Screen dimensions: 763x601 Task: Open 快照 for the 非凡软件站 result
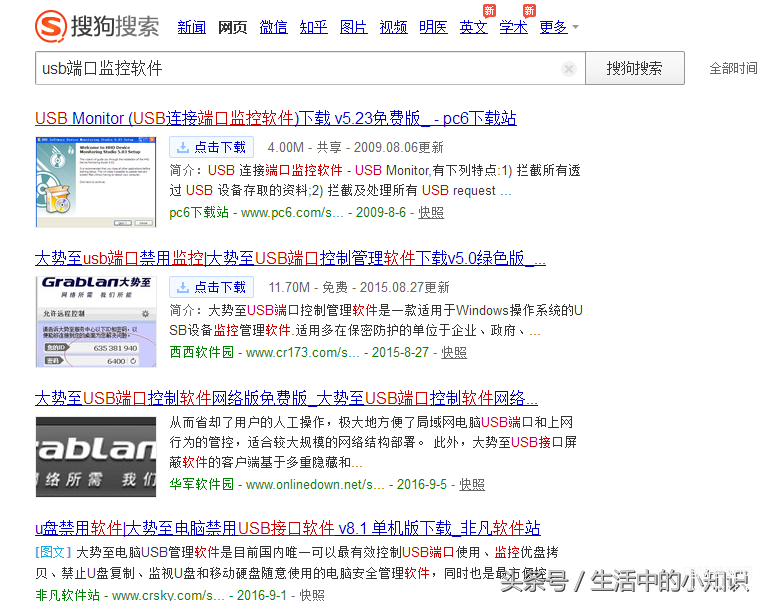click(312, 595)
